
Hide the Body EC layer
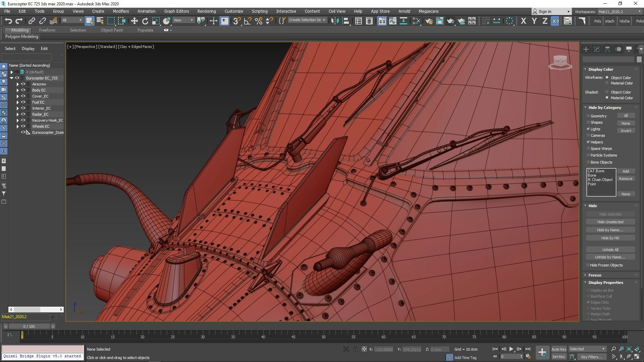(x=23, y=90)
